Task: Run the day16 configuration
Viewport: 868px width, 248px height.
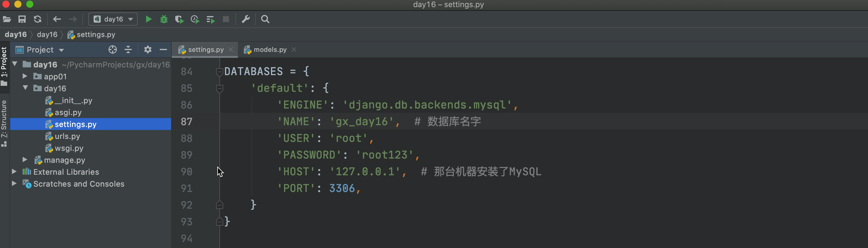Action: (x=148, y=19)
